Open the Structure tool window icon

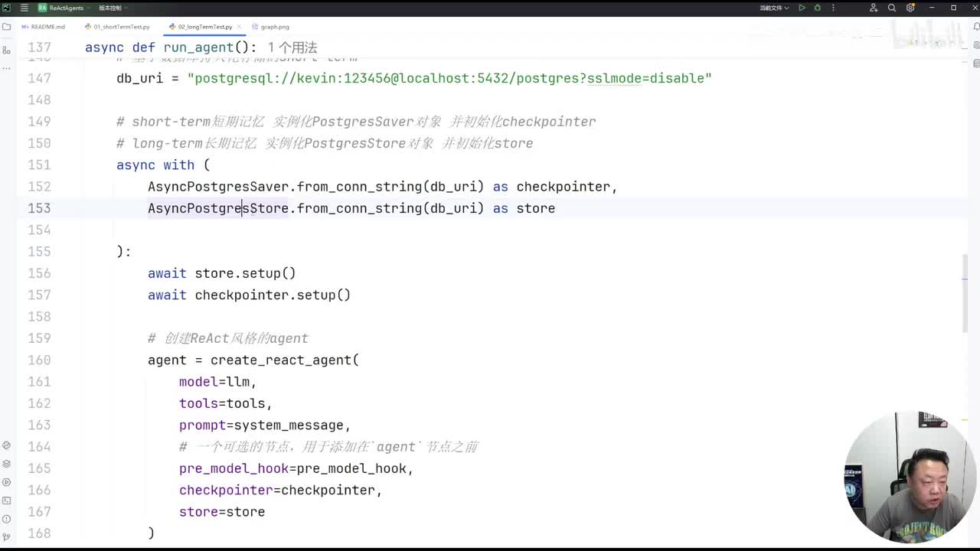pos(6,50)
